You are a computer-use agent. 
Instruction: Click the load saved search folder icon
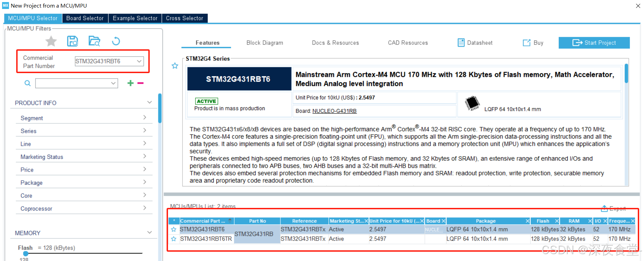(x=94, y=41)
